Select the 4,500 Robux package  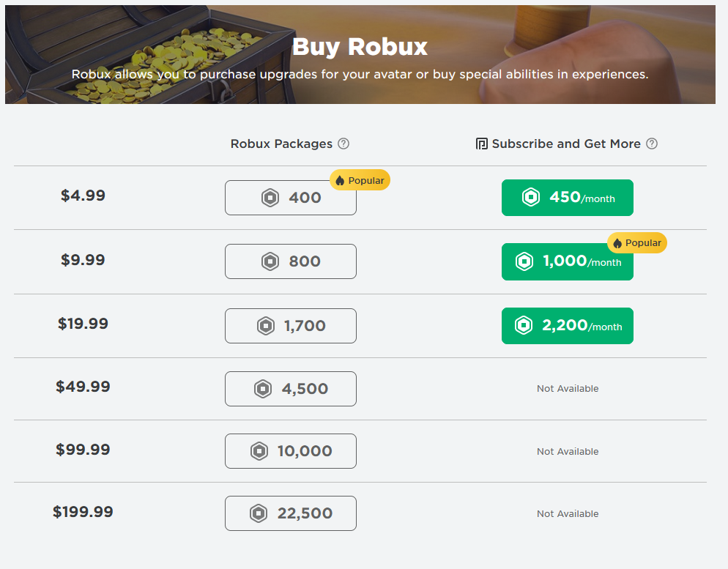point(291,389)
